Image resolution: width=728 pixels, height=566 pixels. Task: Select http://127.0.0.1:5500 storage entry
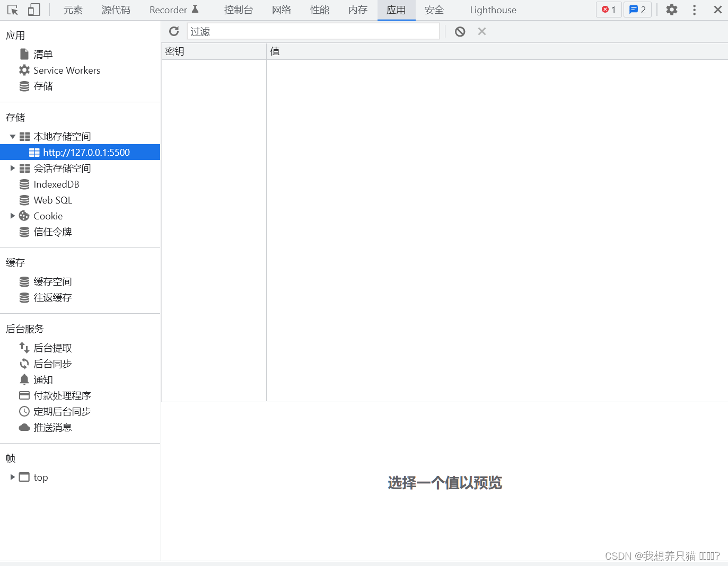(x=80, y=152)
